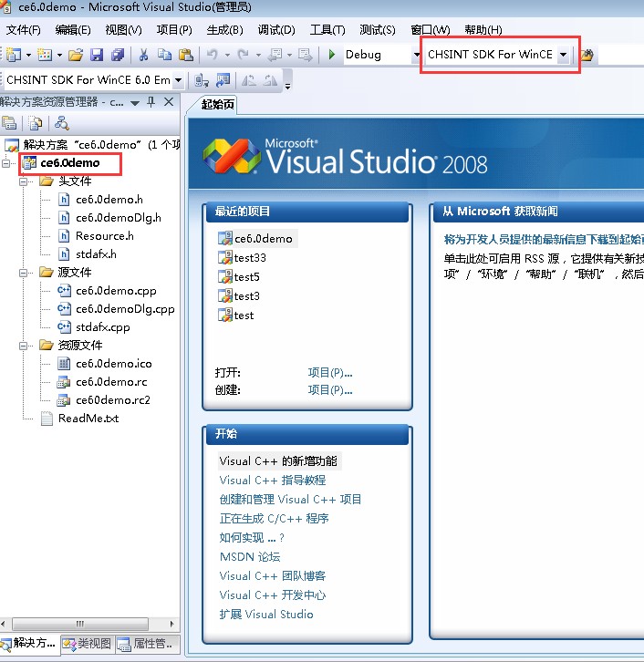Viewport: 644px width, 662px height.
Task: Open the 工具(T) menu
Action: tap(327, 30)
